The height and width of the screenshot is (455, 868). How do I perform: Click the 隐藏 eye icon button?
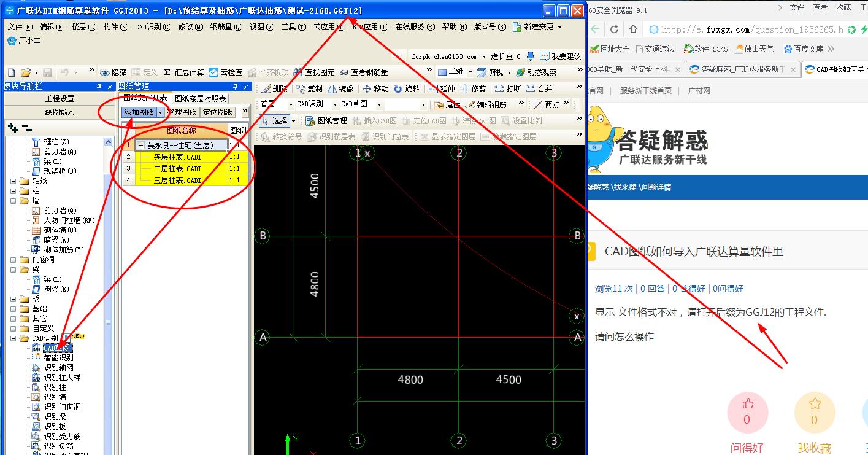113,72
